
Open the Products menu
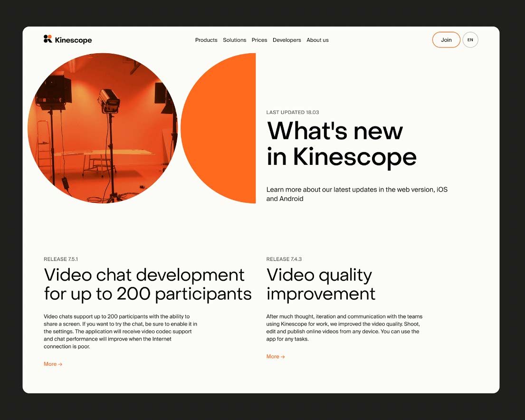206,40
